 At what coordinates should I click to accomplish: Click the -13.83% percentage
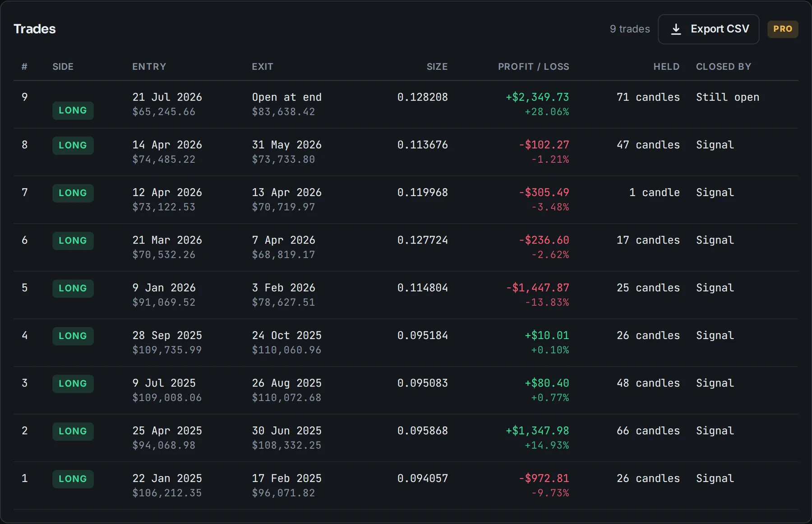coord(547,302)
